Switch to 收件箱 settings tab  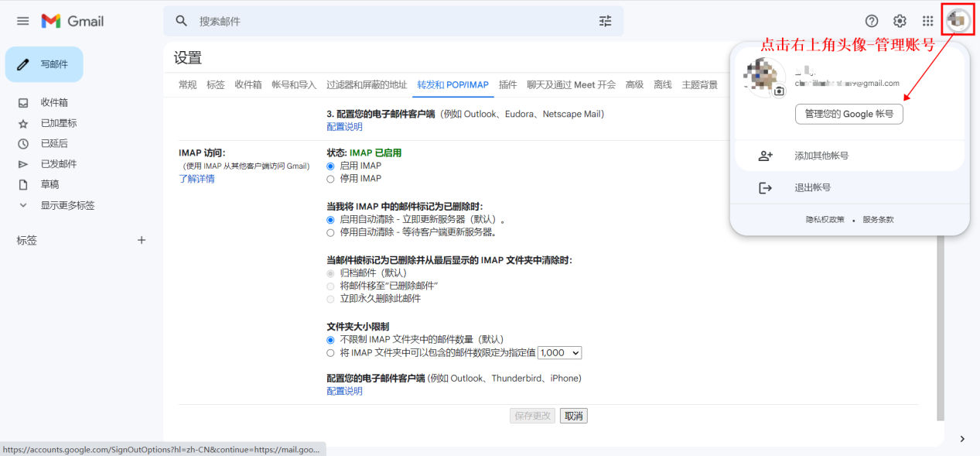click(x=248, y=85)
